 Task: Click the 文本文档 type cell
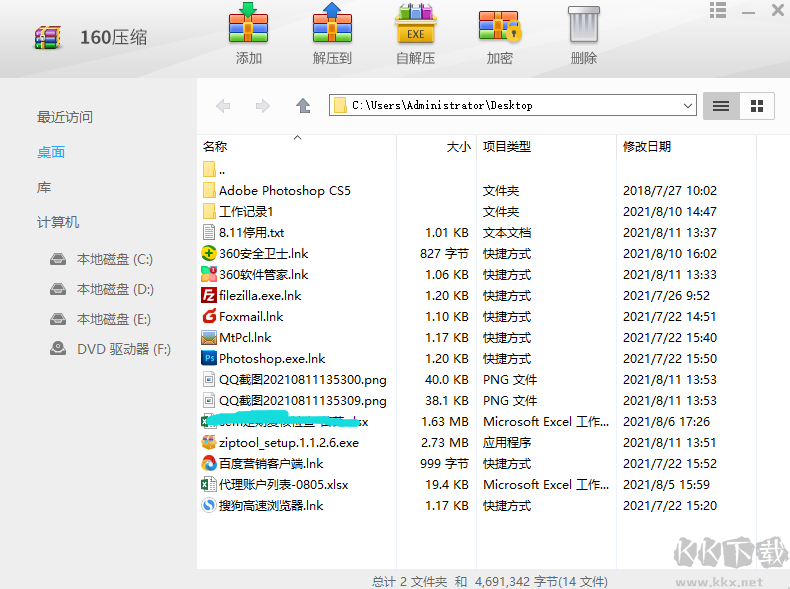(507, 233)
